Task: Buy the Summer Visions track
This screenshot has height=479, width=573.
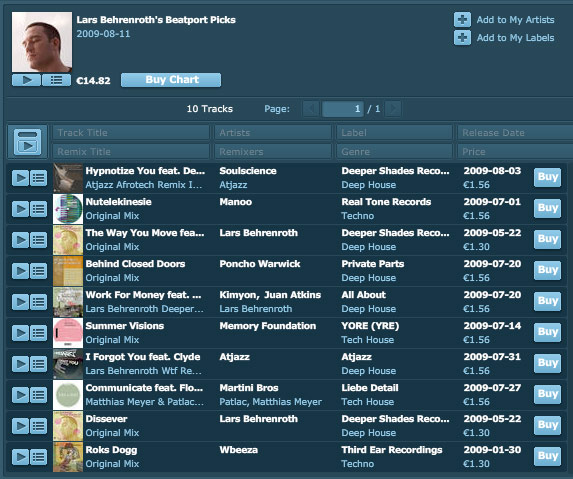Action: point(547,332)
